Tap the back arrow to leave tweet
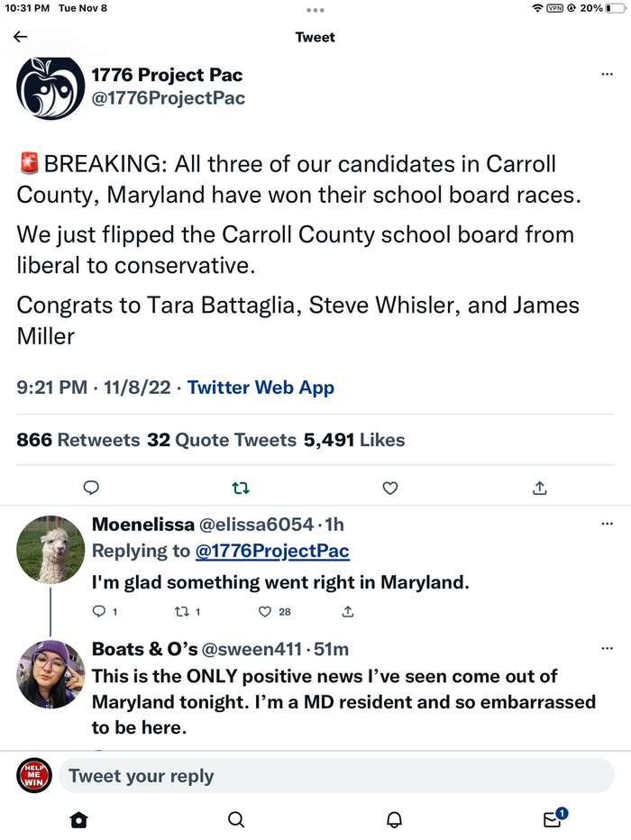This screenshot has height=840, width=631. point(21,37)
